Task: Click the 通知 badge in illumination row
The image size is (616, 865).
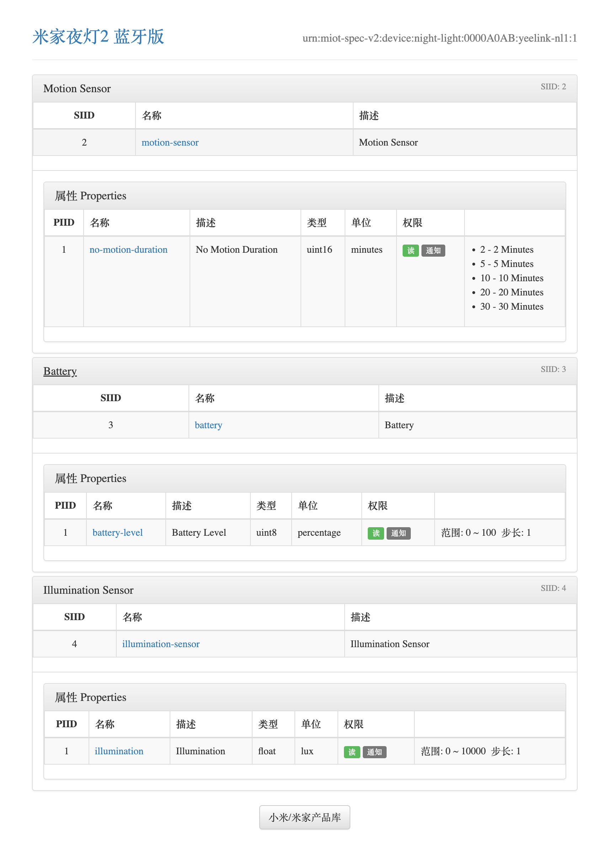Action: (x=375, y=751)
